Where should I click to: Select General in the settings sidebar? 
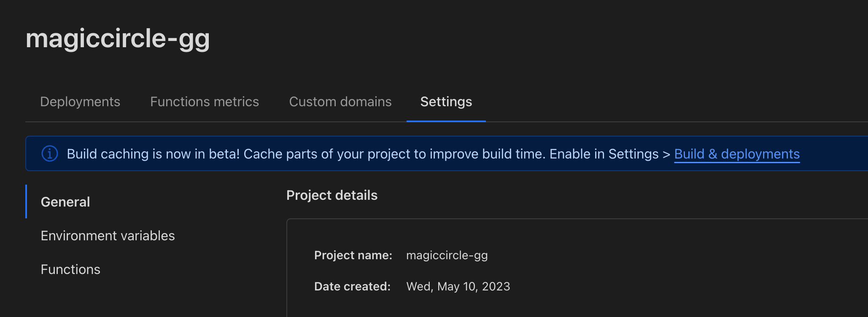coord(65,202)
